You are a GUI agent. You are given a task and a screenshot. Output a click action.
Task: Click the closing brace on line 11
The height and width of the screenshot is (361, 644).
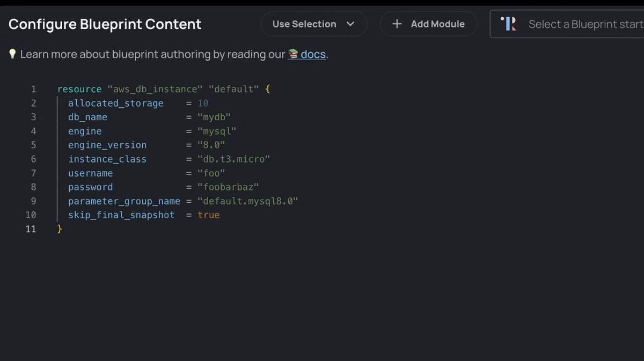click(x=60, y=229)
